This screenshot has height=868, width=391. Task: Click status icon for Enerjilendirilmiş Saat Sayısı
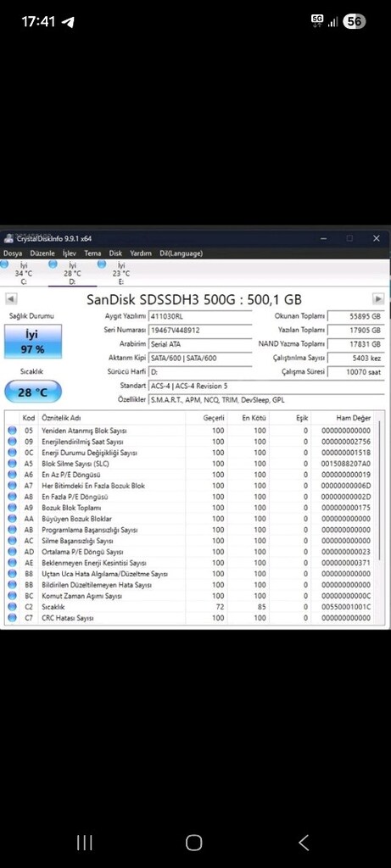point(12,442)
